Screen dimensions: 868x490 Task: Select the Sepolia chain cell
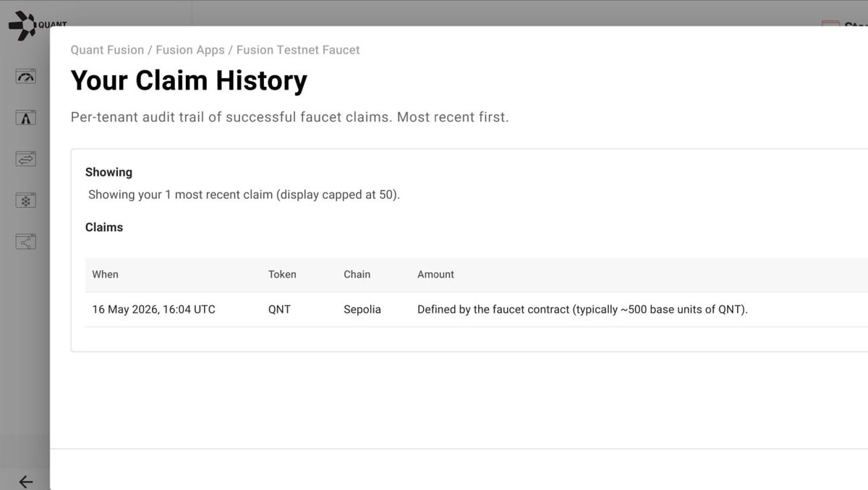(362, 309)
